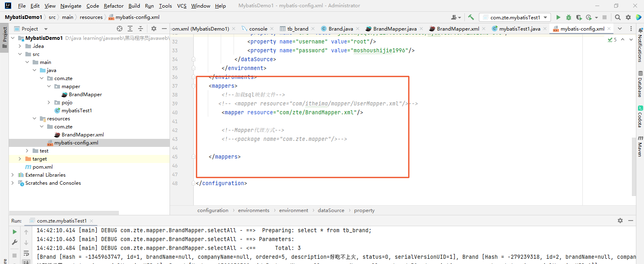This screenshot has width=644, height=264.
Task: Open Run panel settings gear
Action: pyautogui.click(x=620, y=221)
